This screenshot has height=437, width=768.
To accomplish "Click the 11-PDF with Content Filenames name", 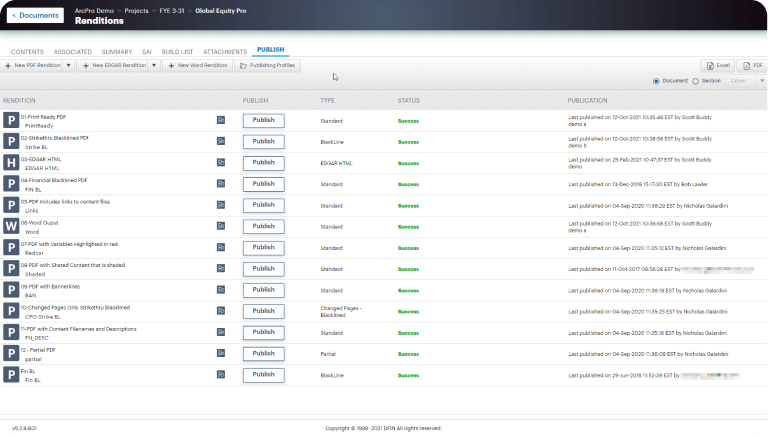I will tap(78, 329).
